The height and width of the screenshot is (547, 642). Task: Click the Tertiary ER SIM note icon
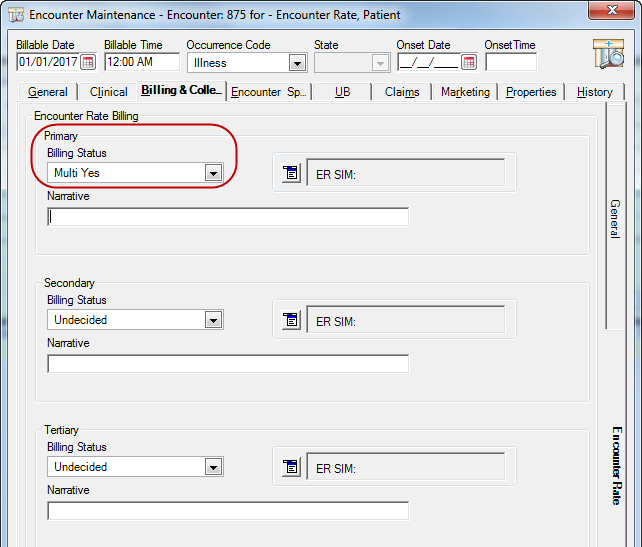coord(291,467)
